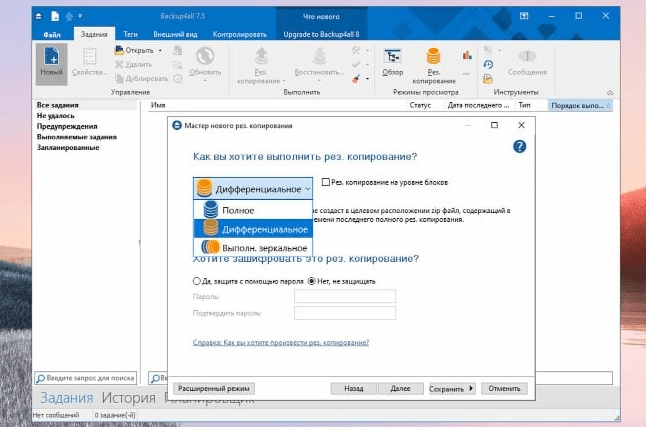Select Нет, не защищать radio button
Viewport: 646px width, 427px height.
coord(312,281)
